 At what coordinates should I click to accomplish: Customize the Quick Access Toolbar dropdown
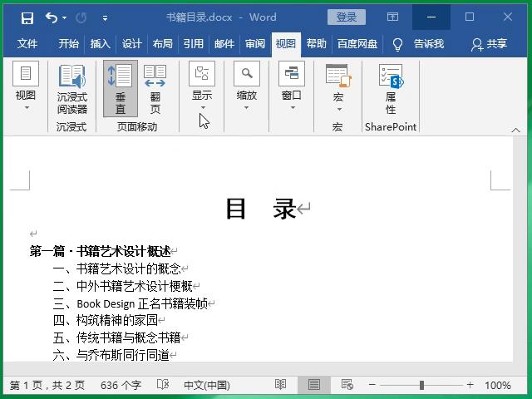(x=105, y=18)
